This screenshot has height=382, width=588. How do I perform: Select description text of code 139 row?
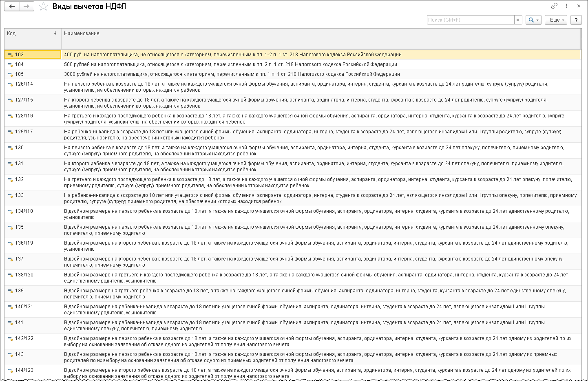pyautogui.click(x=315, y=294)
